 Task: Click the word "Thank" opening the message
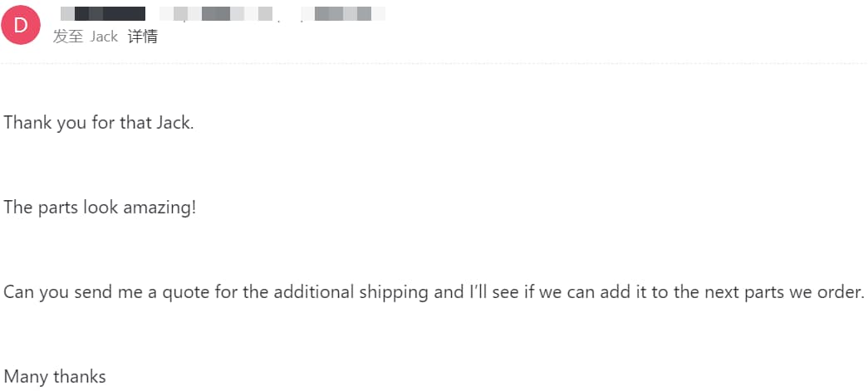pos(23,122)
